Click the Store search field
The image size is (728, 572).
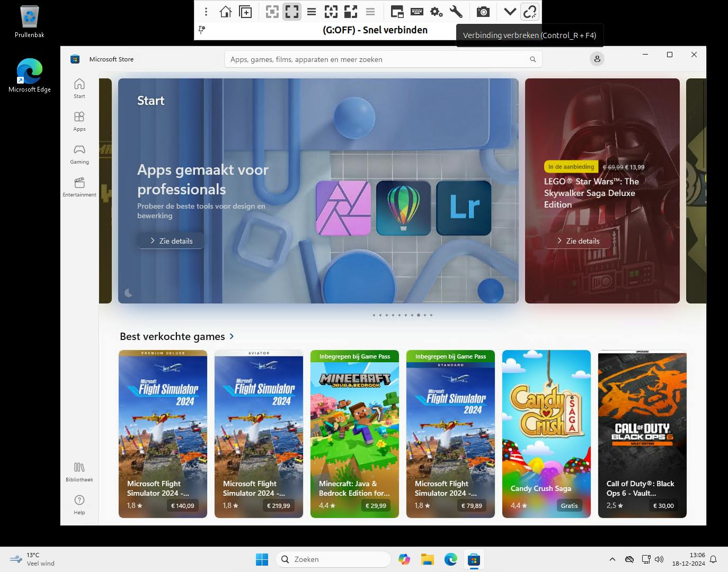coord(383,59)
